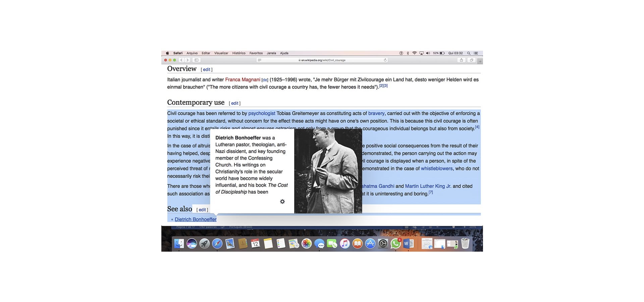Open Launchpad rocket icon in Dock
The height and width of the screenshot is (302, 644).
click(205, 244)
